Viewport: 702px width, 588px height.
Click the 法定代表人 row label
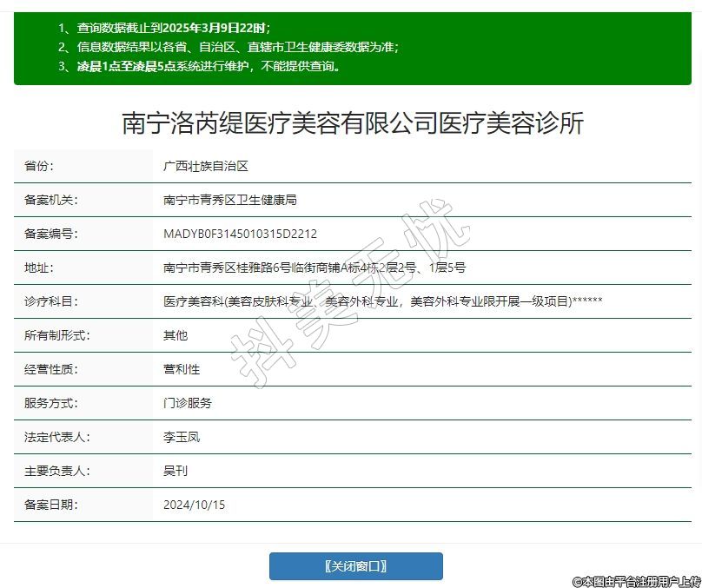point(56,437)
